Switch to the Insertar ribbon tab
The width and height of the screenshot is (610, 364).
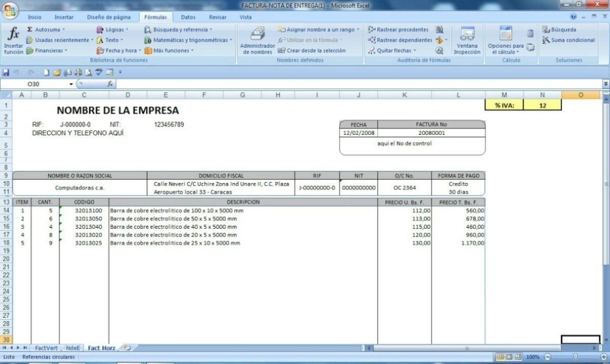pos(64,17)
